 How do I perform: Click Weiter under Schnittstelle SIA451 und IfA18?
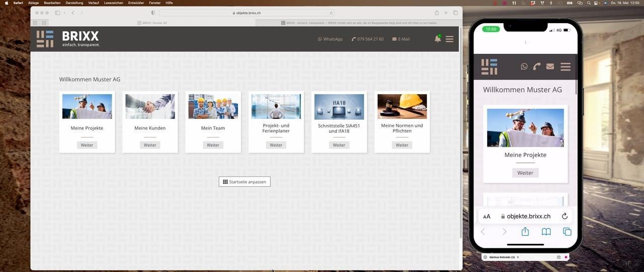pos(339,145)
